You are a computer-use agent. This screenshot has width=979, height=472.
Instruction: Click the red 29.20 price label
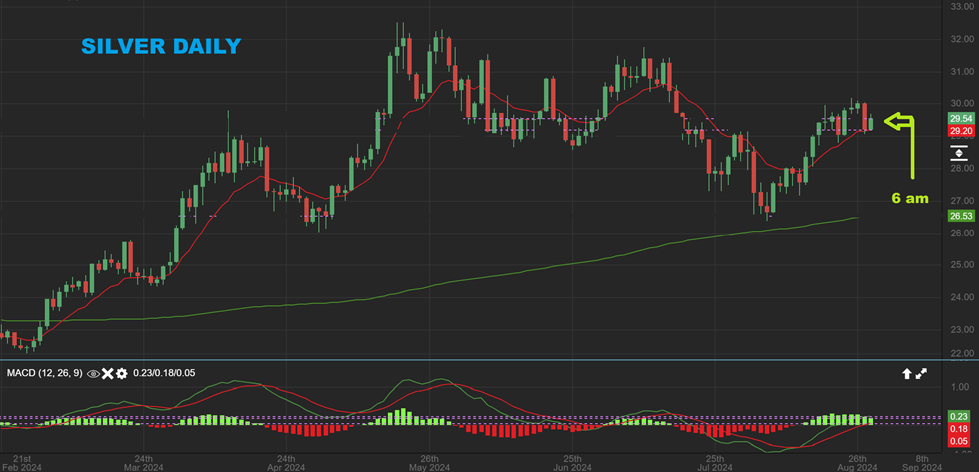tap(959, 130)
